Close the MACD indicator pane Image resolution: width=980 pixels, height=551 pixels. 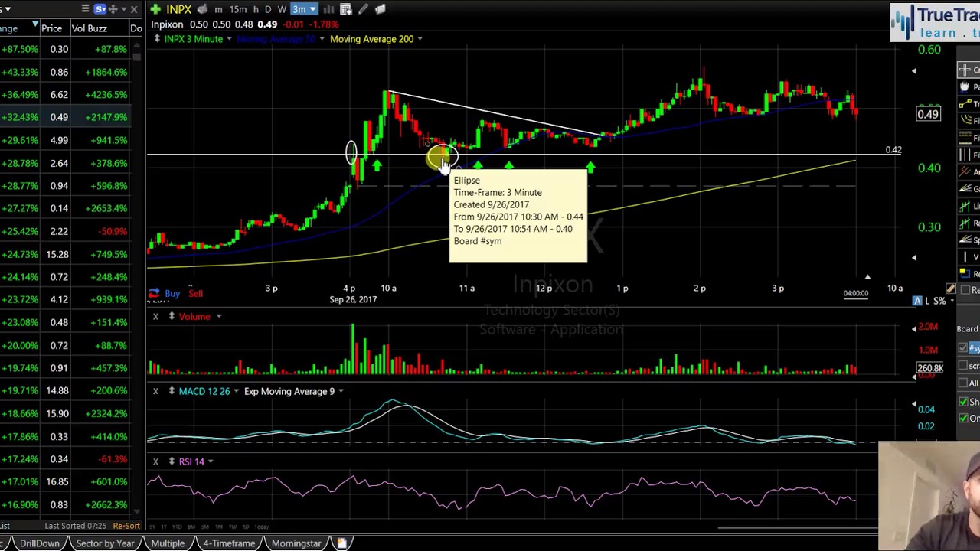click(x=155, y=391)
